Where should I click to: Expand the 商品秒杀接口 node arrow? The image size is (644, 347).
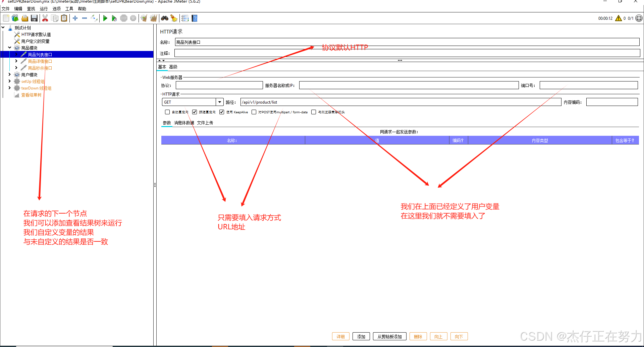16,68
